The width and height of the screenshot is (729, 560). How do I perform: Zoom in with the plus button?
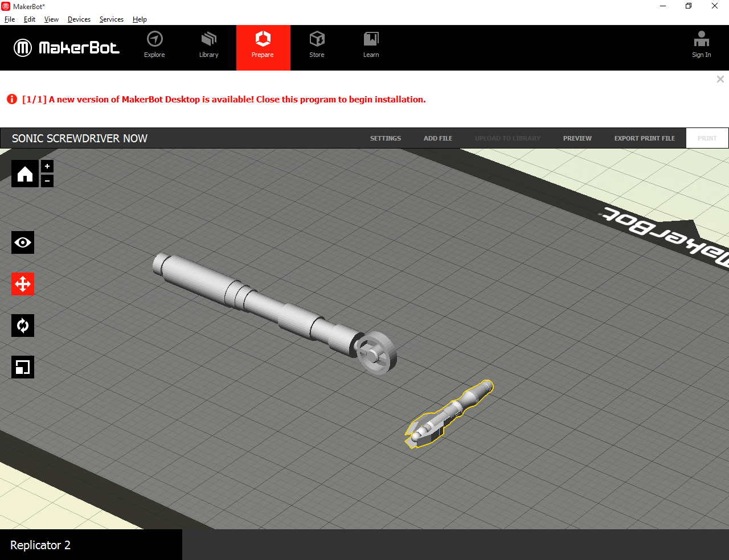(x=47, y=166)
